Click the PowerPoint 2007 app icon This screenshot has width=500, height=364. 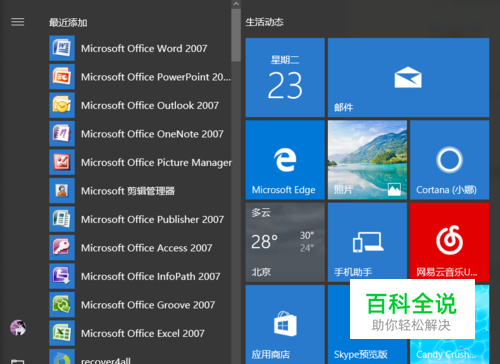coord(62,77)
